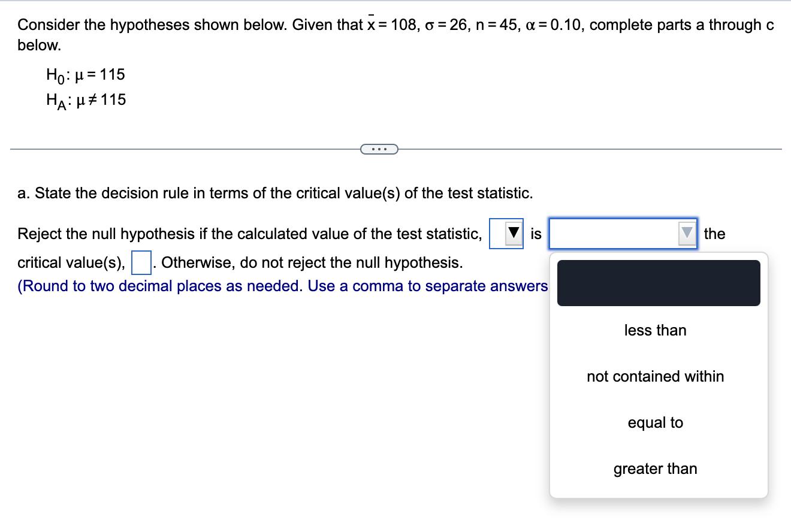Select "less than" from the open dropdown

pyautogui.click(x=655, y=330)
